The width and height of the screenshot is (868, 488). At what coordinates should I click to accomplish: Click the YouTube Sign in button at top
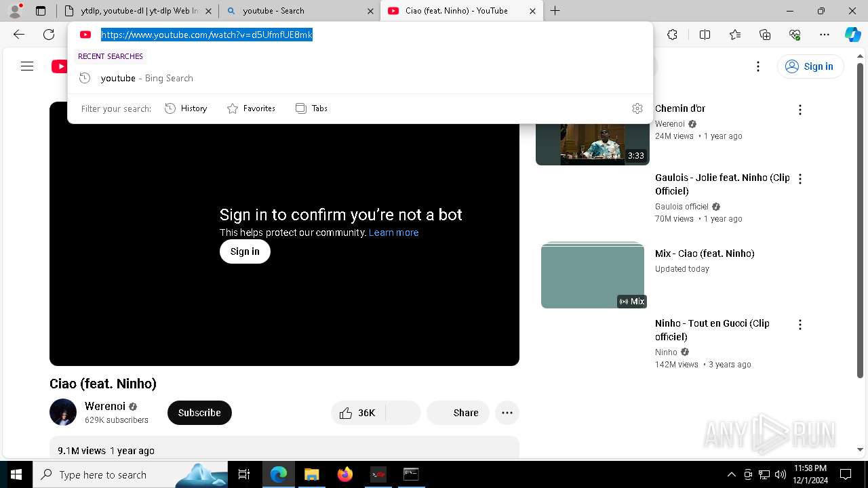(x=810, y=66)
